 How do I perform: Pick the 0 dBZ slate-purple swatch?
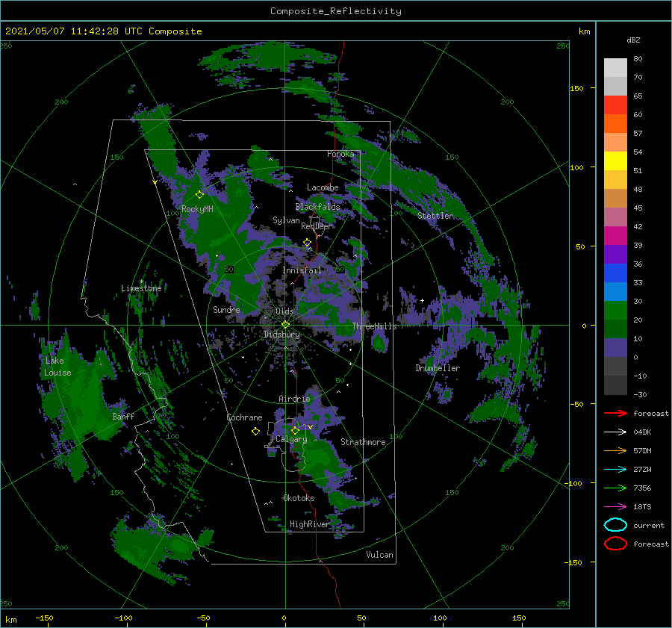(615, 348)
